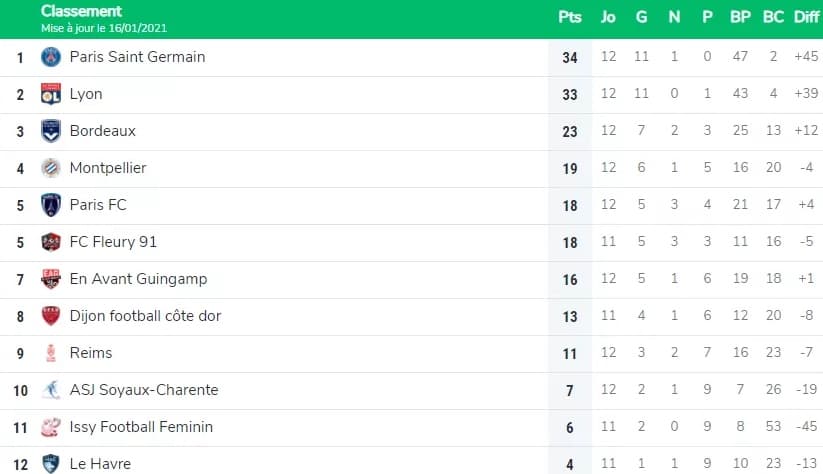Click the Le Havre team crest
Image resolution: width=823 pixels, height=474 pixels.
point(51,464)
